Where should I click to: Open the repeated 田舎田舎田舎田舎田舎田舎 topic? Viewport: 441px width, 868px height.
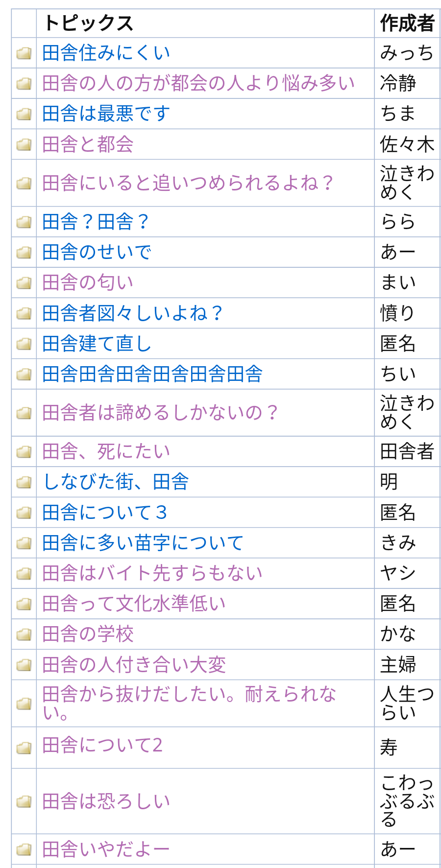[152, 375]
